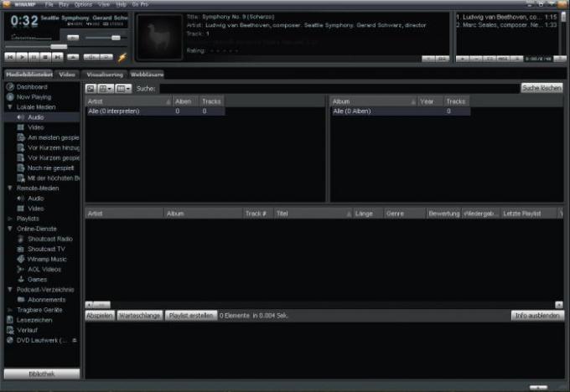
Task: Collapse the Remote-Medien tree node
Action: pyautogui.click(x=10, y=188)
